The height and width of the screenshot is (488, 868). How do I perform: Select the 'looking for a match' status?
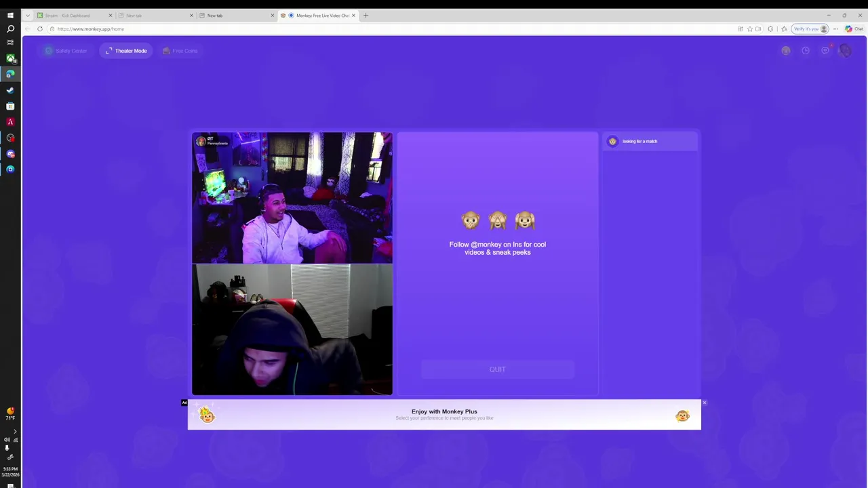(x=650, y=141)
